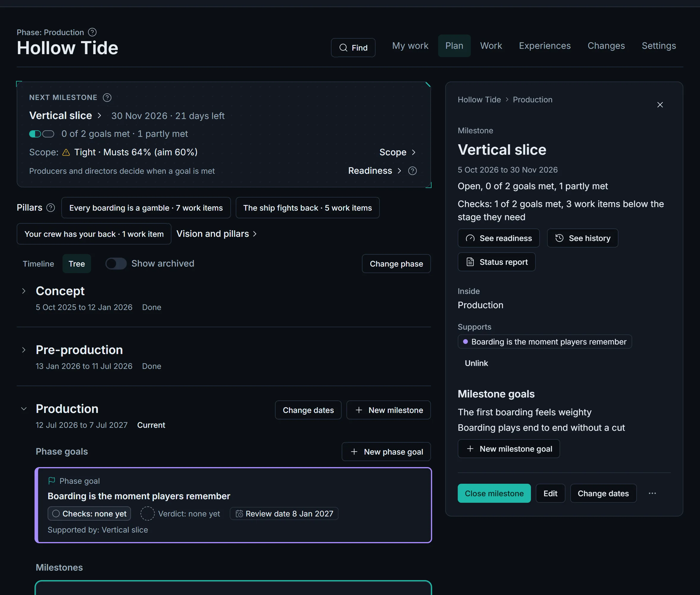Viewport: 700px width, 595px height.
Task: Click the Change phase button
Action: coord(396,264)
